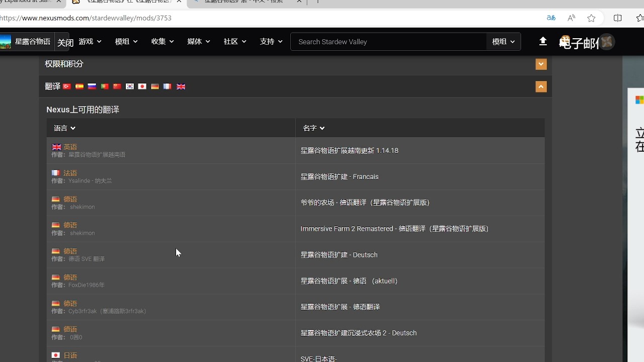Click the Russian flag in the 翻译 header

[92, 86]
